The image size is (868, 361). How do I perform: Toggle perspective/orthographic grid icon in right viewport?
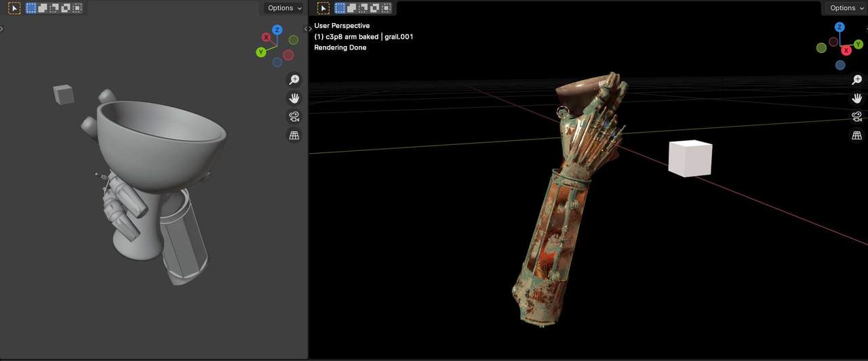coord(857,135)
